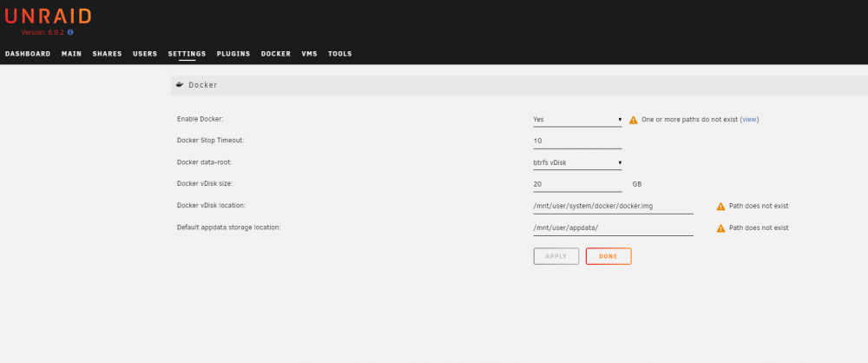Select the Settings menu item
The height and width of the screenshot is (363, 868).
click(x=187, y=54)
